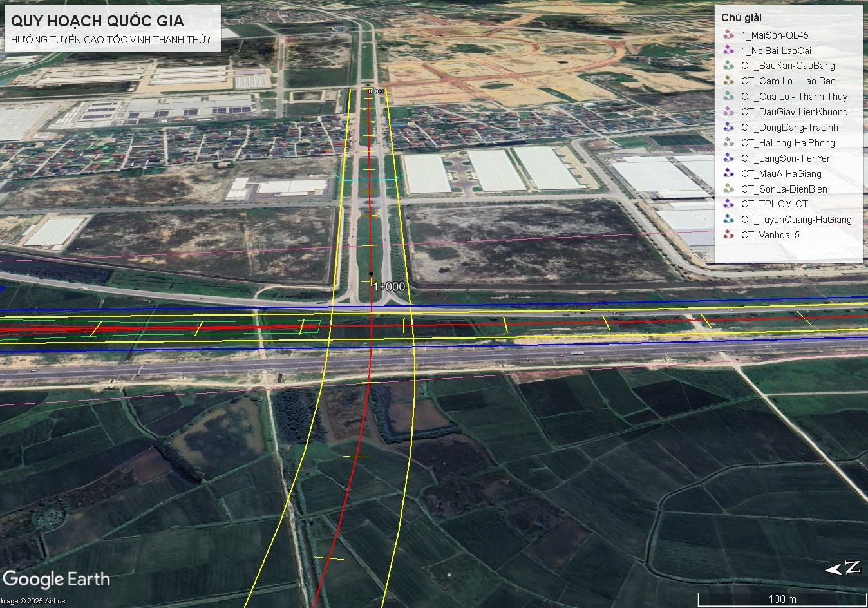Click the icon beside 1_NoiBai-LaoCai
Viewport: 868px width, 608px height.
click(x=728, y=50)
